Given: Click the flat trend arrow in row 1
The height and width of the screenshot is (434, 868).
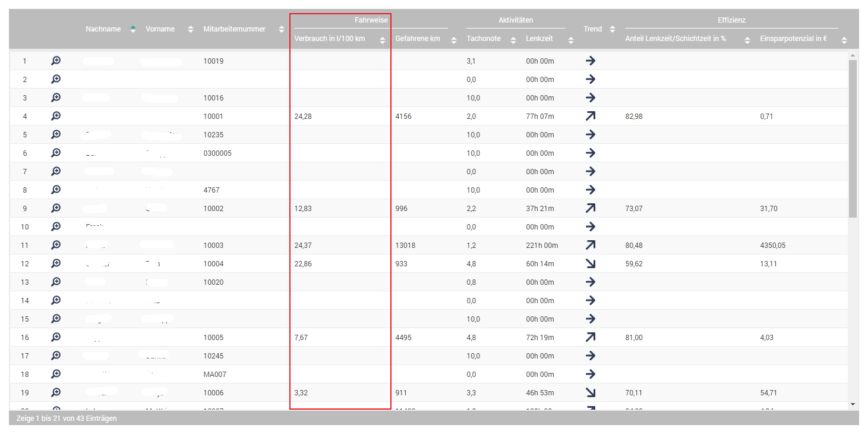Looking at the screenshot, I should tap(590, 61).
